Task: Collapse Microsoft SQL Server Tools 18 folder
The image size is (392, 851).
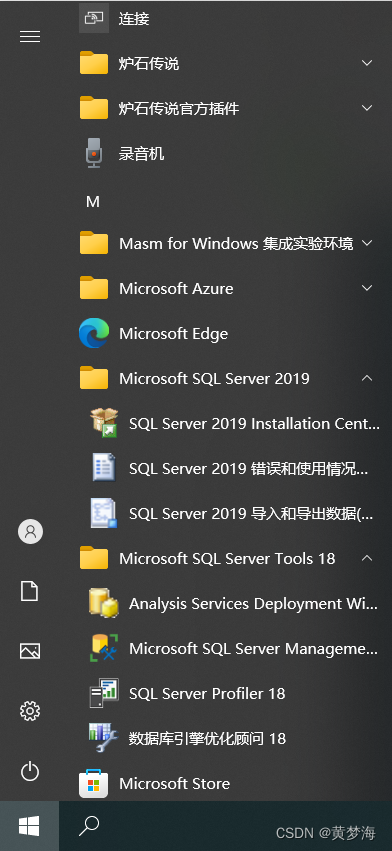Action: coord(367,558)
